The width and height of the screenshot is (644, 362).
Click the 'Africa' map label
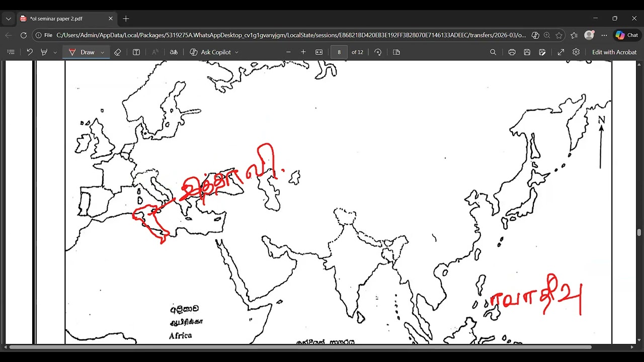[180, 335]
